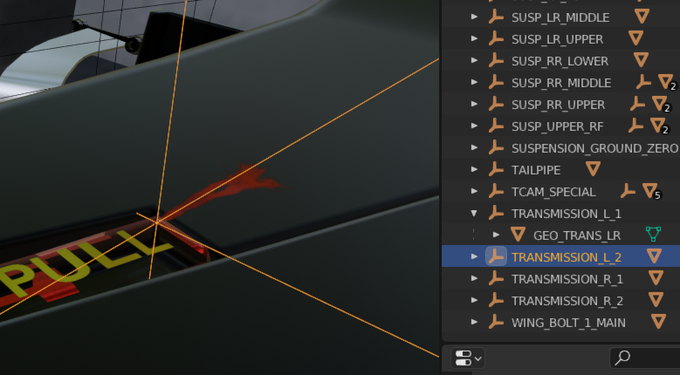Expand the TRANSMISSION_R_1 tree row

point(474,278)
